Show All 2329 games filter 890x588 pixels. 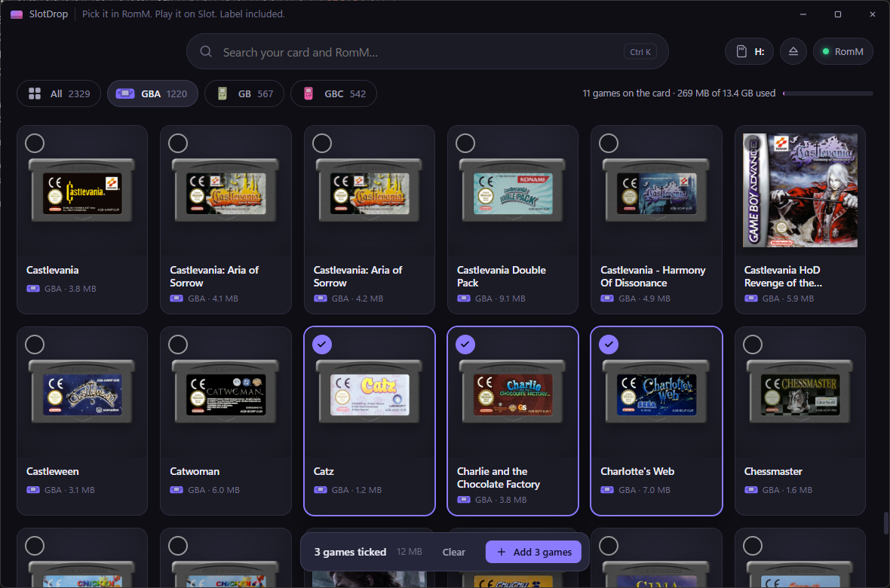(x=59, y=93)
